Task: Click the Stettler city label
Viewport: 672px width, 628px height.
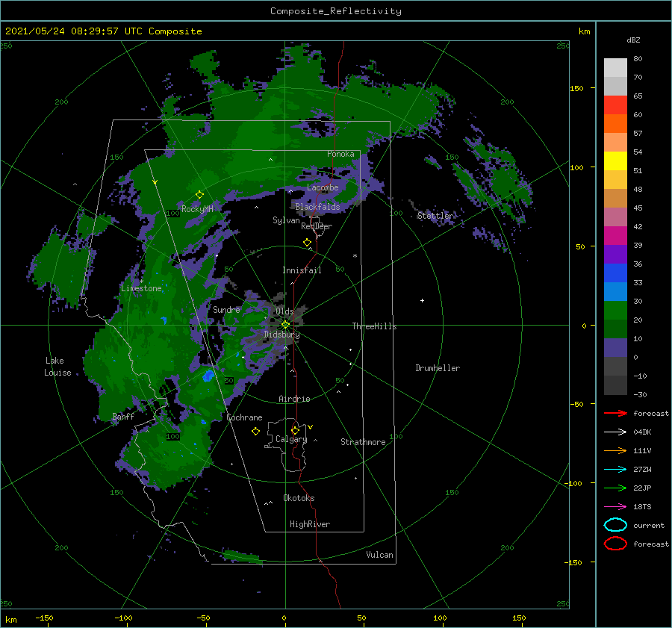Action: 435,216
